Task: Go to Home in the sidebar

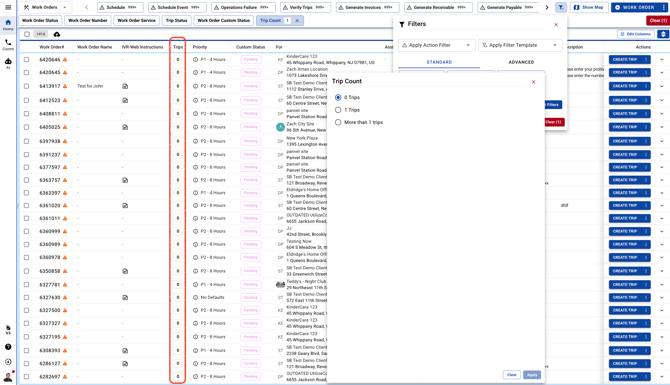Action: (x=8, y=25)
